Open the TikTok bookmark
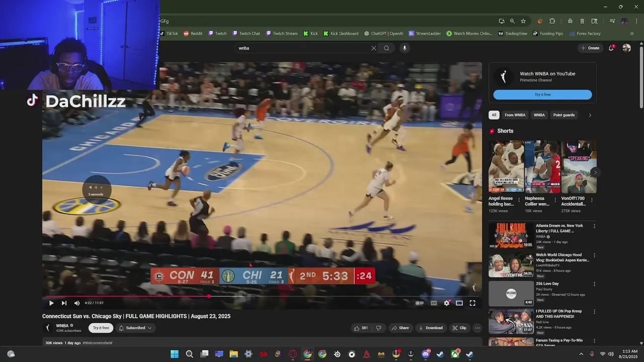The height and width of the screenshot is (362, 644). click(169, 34)
